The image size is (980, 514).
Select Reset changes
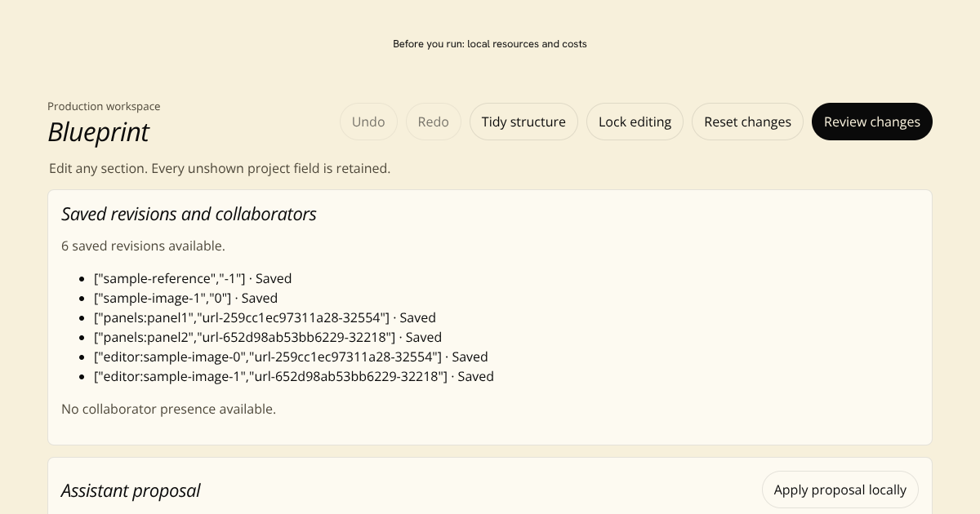(x=747, y=122)
